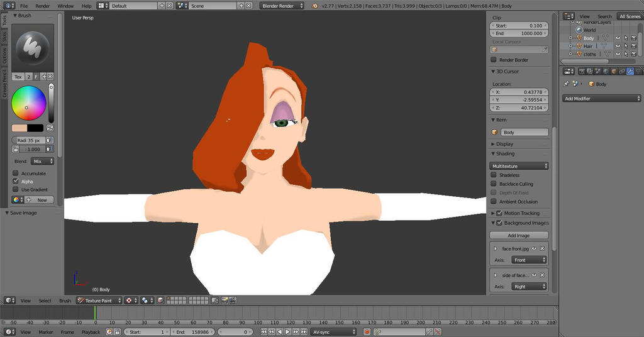Open Axis Right dropdown
Screen dimensions: 644x337
528,287
